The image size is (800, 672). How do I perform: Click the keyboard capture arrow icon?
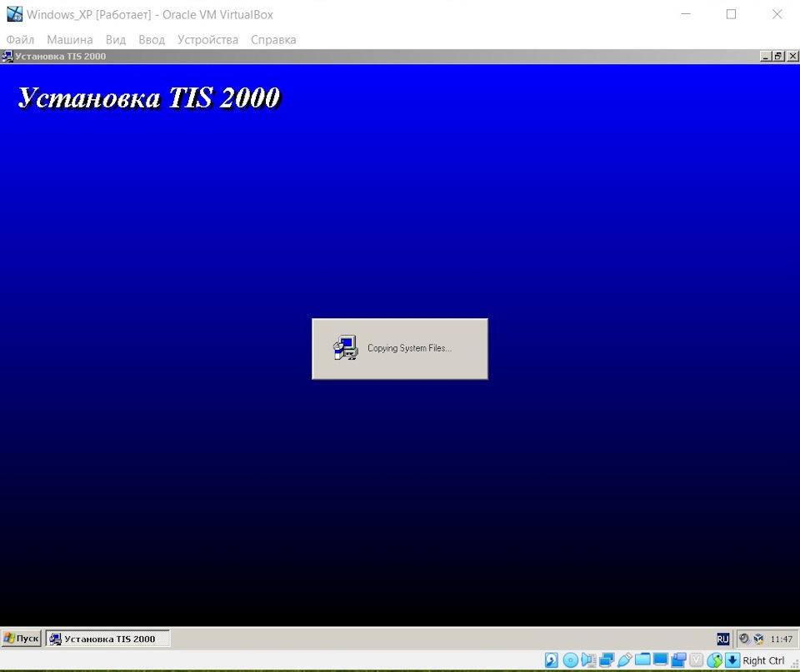(732, 660)
